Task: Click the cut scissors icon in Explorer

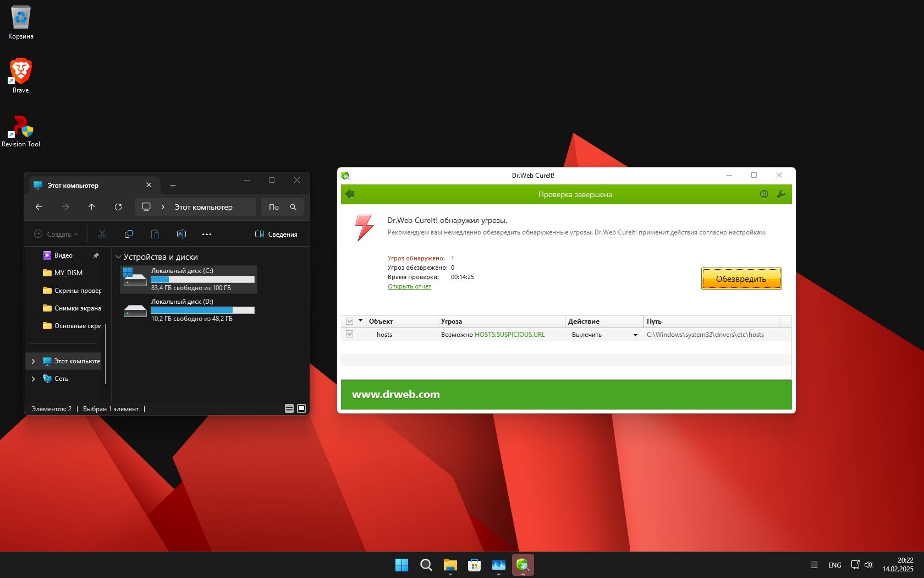Action: (x=102, y=235)
